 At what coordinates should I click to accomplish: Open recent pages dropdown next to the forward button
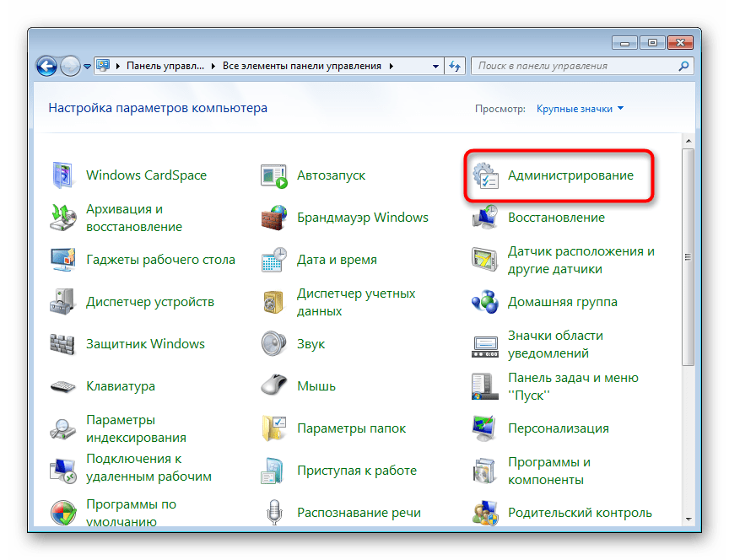pos(87,66)
